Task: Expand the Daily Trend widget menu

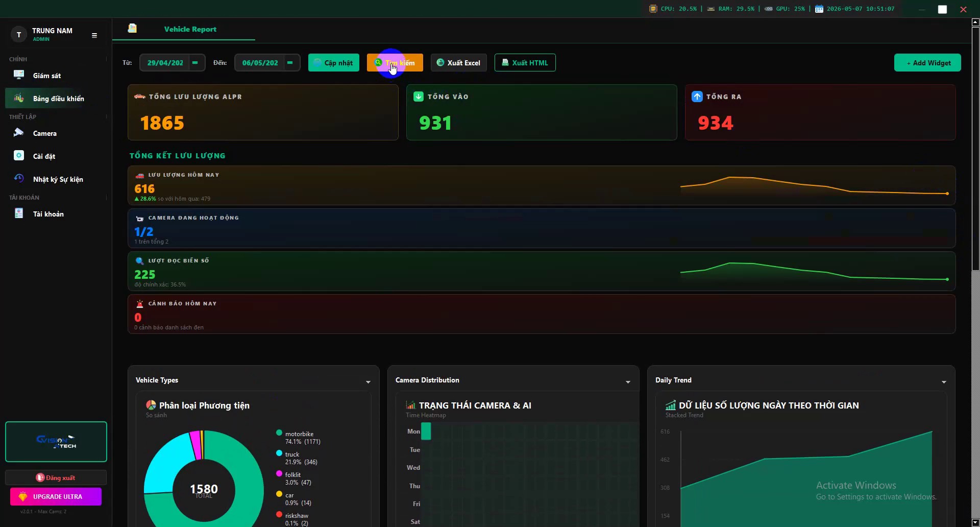Action: click(x=944, y=382)
